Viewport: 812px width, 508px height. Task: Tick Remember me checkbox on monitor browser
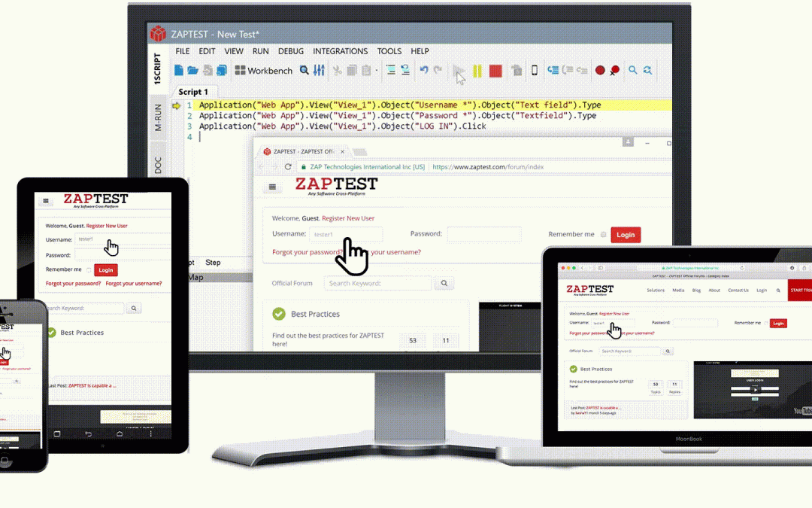[x=603, y=235]
